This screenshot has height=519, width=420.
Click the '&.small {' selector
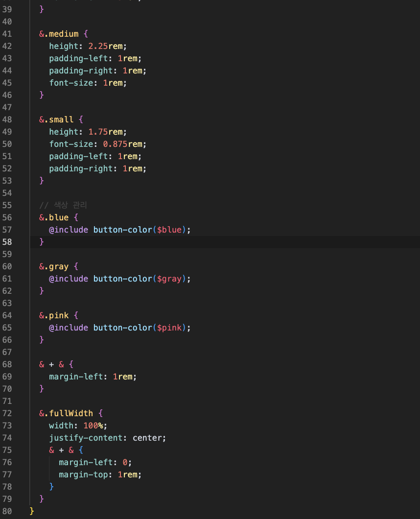pyautogui.click(x=61, y=119)
